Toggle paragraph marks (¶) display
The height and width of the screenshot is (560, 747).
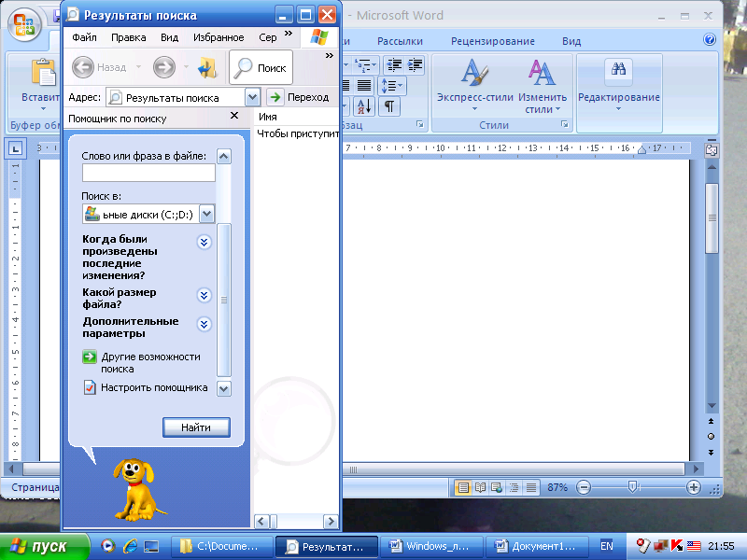point(389,106)
